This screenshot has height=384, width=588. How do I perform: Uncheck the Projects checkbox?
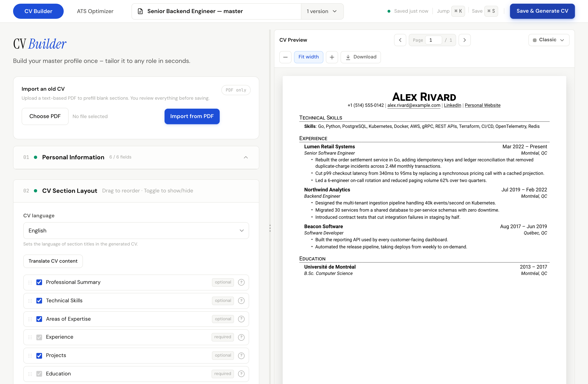coord(39,355)
